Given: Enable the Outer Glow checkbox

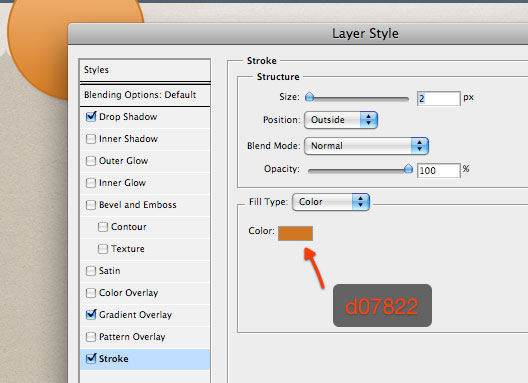Looking at the screenshot, I should click(x=91, y=161).
